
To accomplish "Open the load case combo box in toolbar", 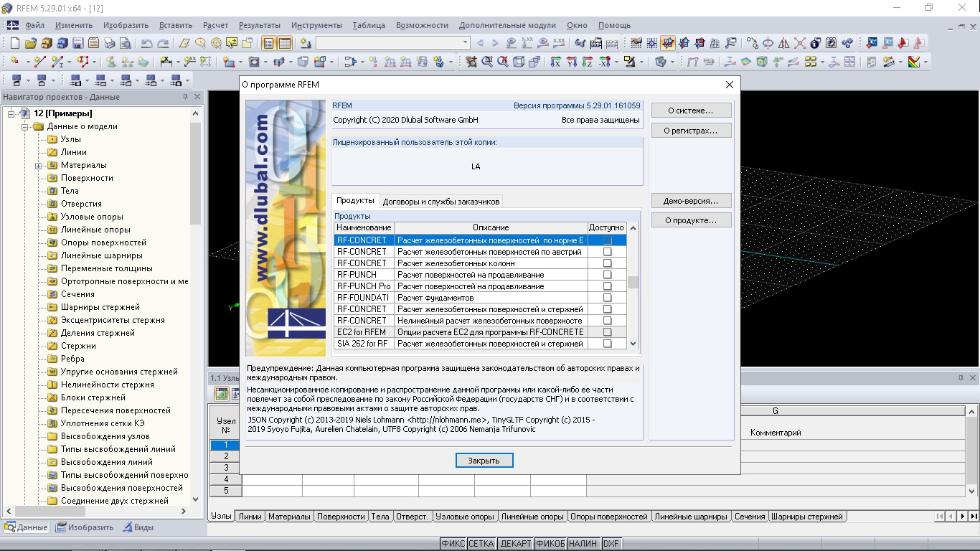I will point(393,43).
